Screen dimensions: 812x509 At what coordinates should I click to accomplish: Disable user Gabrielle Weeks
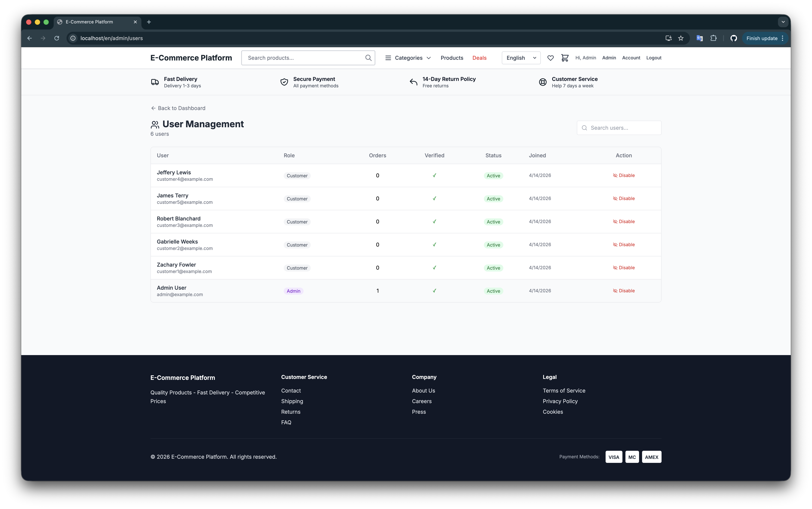624,245
